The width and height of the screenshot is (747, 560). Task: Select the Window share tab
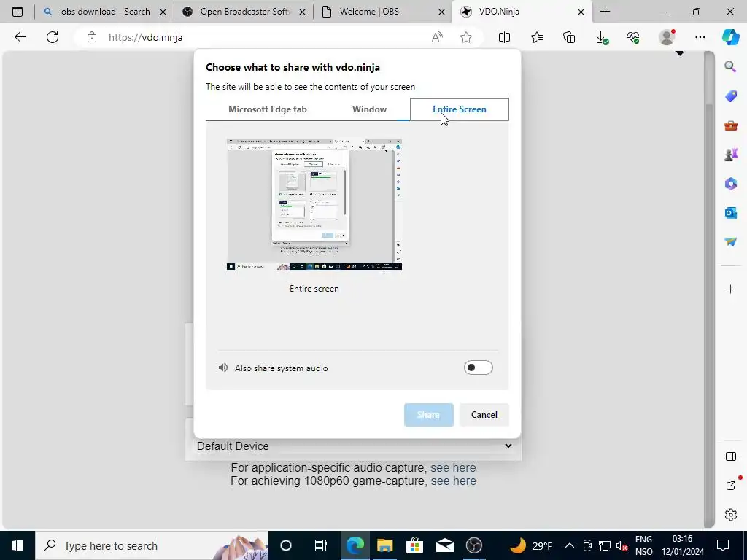pyautogui.click(x=369, y=109)
